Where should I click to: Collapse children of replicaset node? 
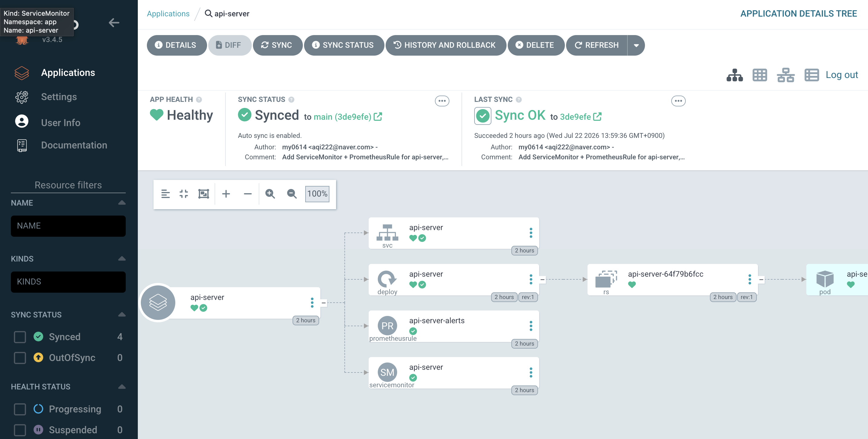coord(761,280)
